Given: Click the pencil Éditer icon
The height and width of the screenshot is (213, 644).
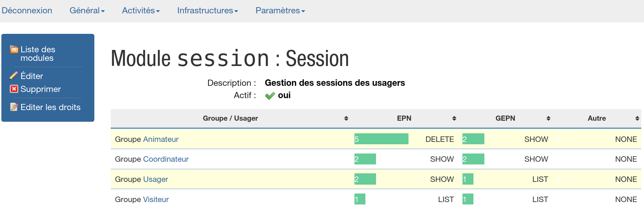Looking at the screenshot, I should point(14,76).
